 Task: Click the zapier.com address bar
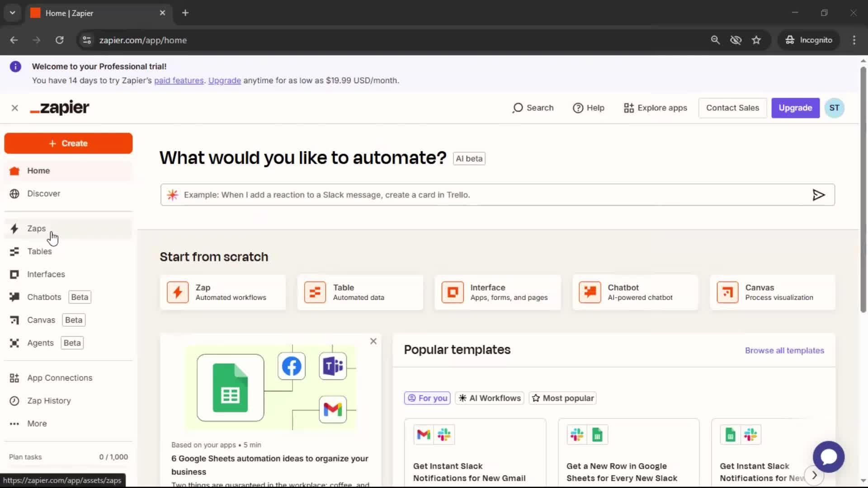point(143,40)
